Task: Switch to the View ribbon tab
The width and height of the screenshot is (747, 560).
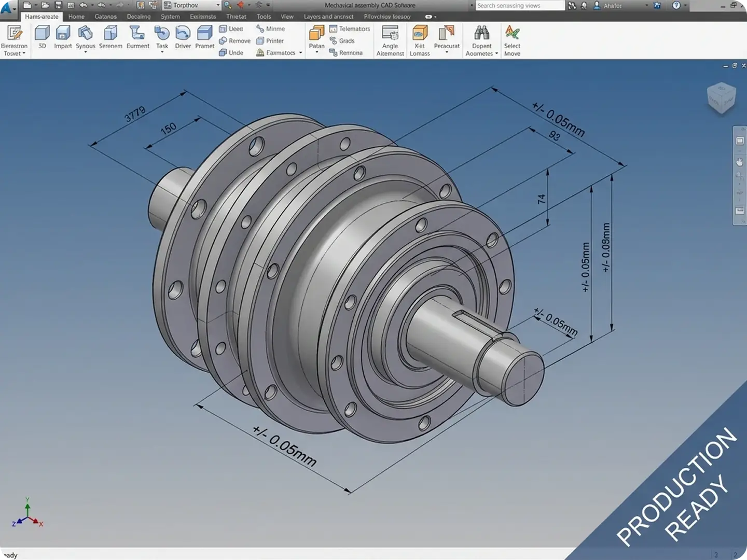Action: click(286, 16)
